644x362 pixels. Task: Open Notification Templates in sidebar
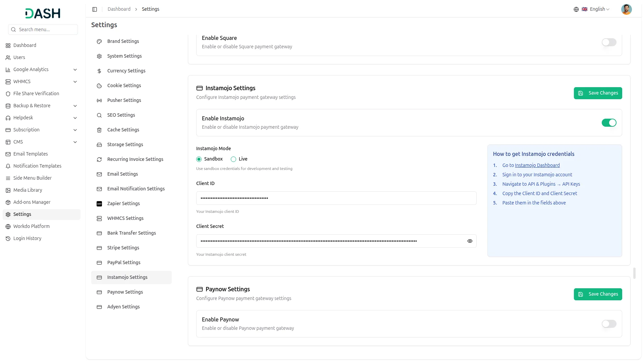pos(42,166)
